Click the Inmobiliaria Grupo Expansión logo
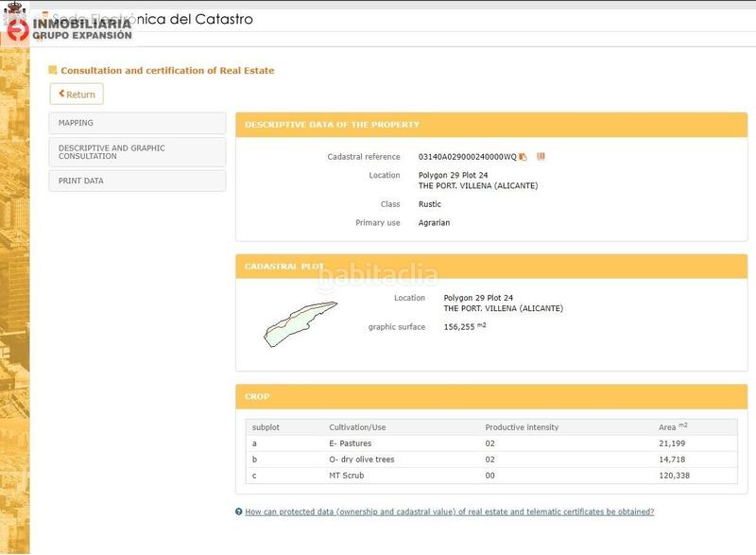Viewport: 756px width, 555px height. tap(69, 28)
